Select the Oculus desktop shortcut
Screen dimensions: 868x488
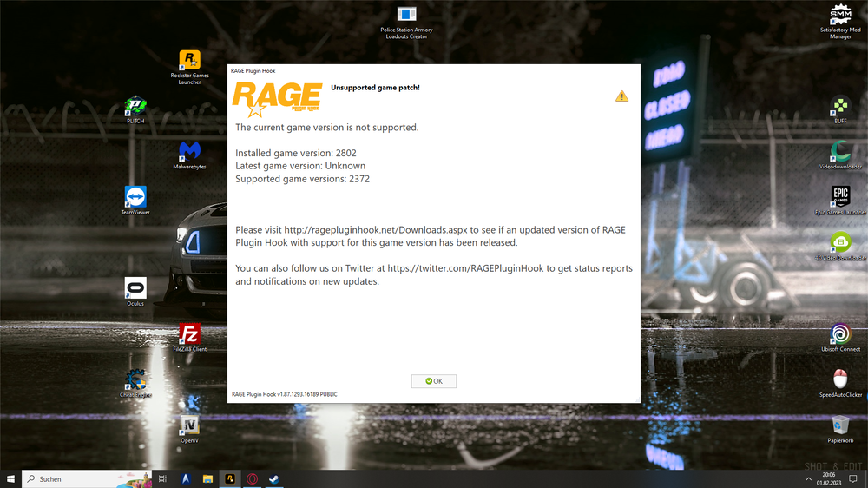point(135,292)
